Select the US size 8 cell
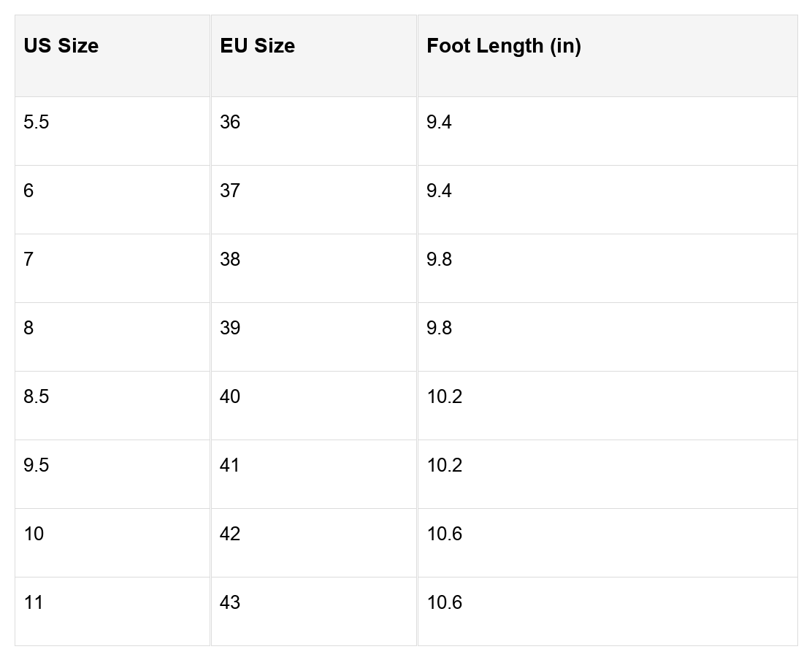 coord(112,337)
